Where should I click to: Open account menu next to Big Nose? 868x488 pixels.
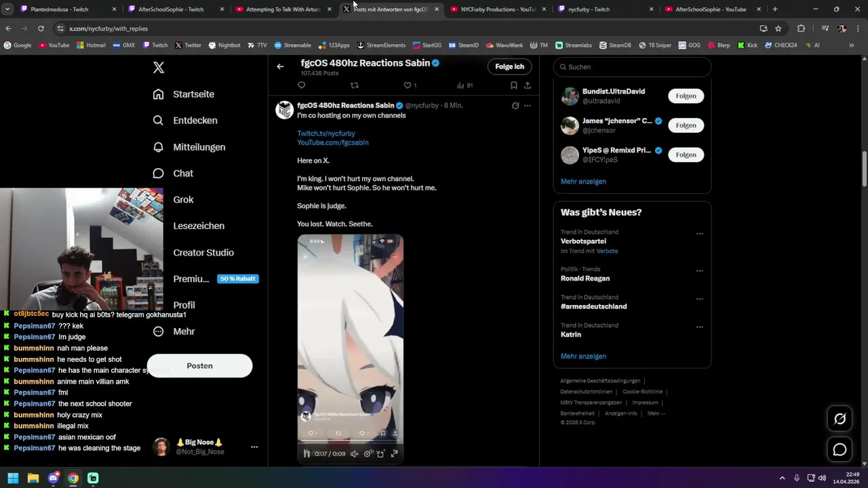[254, 447]
